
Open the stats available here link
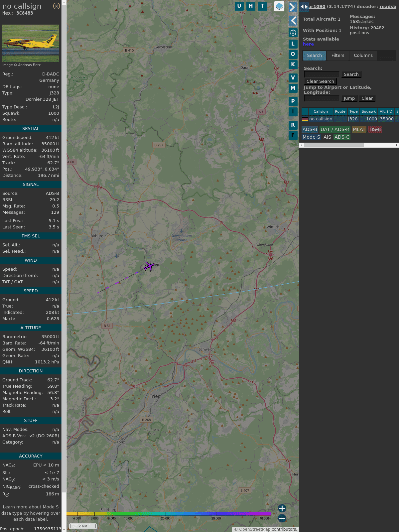pos(308,44)
